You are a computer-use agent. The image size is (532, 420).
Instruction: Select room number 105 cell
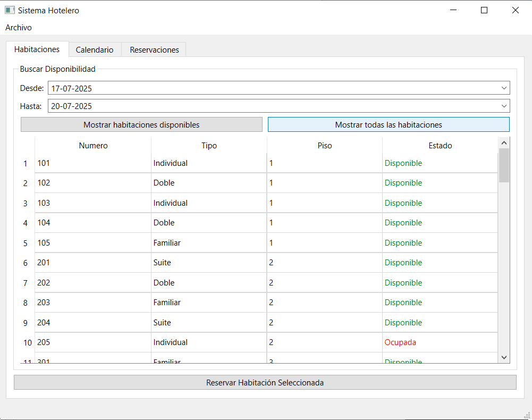pyautogui.click(x=93, y=243)
